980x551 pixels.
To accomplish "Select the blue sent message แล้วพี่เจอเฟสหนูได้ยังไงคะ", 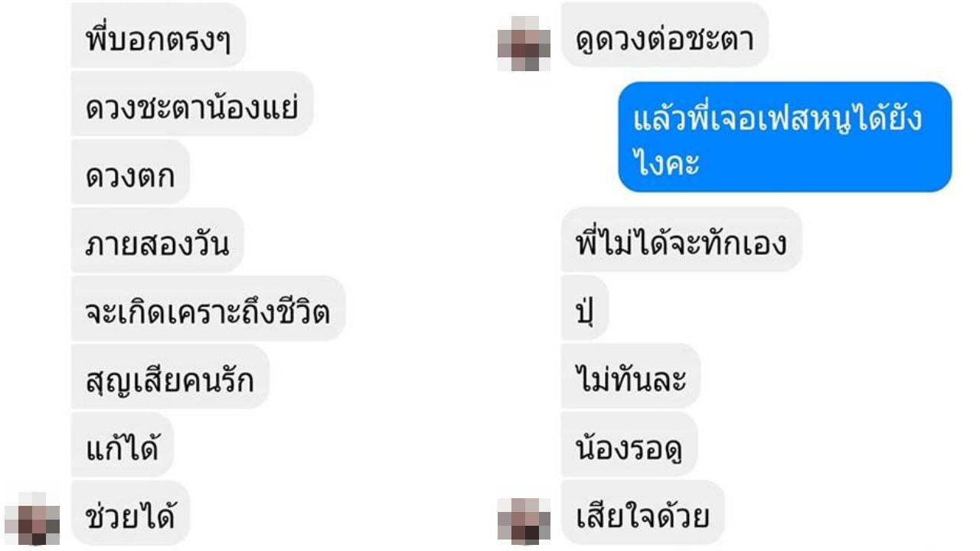I will pyautogui.click(x=785, y=137).
